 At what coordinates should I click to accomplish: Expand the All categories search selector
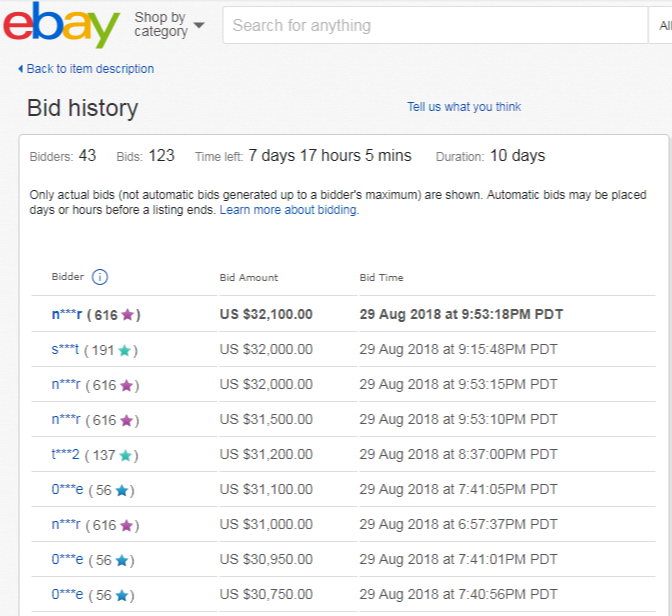pyautogui.click(x=665, y=25)
